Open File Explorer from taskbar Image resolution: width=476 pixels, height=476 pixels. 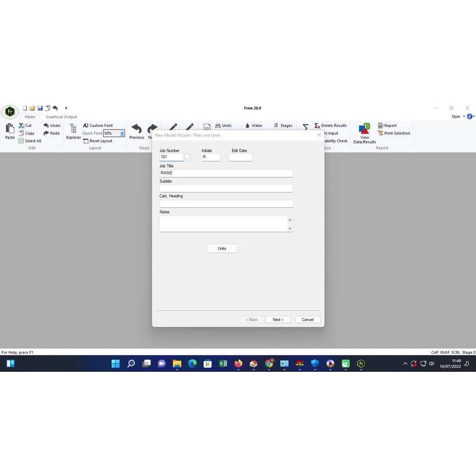(177, 364)
